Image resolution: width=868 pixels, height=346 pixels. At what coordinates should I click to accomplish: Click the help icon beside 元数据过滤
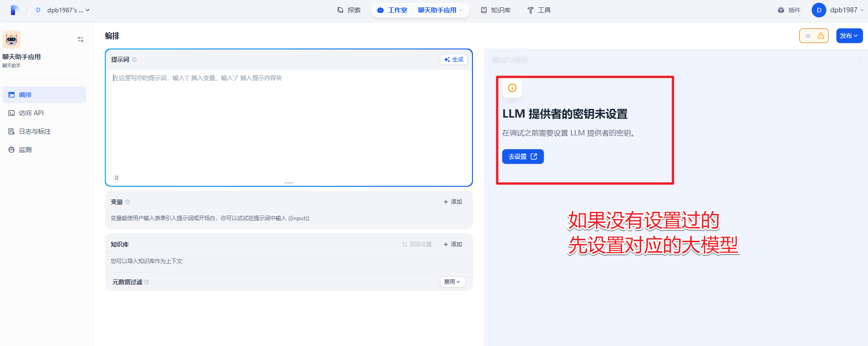click(x=146, y=282)
